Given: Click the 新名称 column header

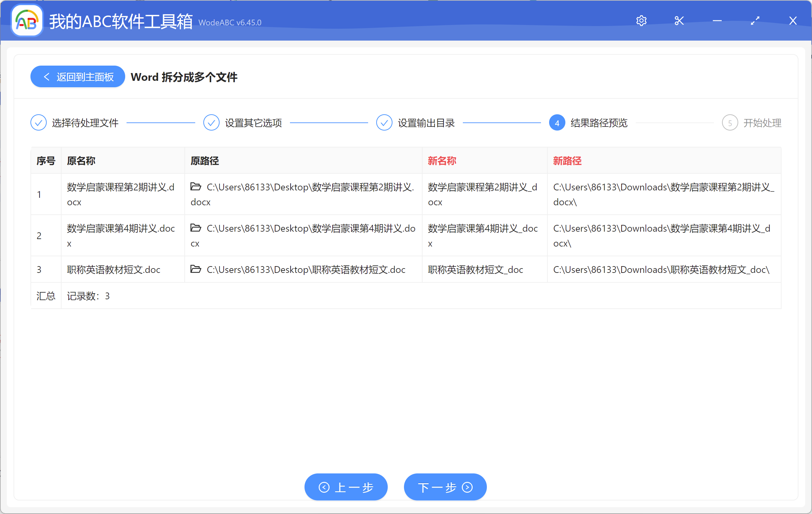Looking at the screenshot, I should (441, 161).
